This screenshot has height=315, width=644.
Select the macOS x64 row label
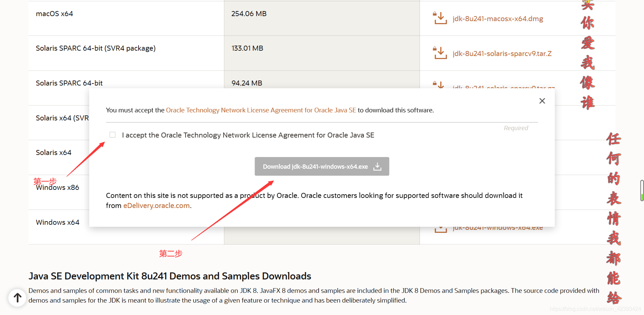point(54,14)
